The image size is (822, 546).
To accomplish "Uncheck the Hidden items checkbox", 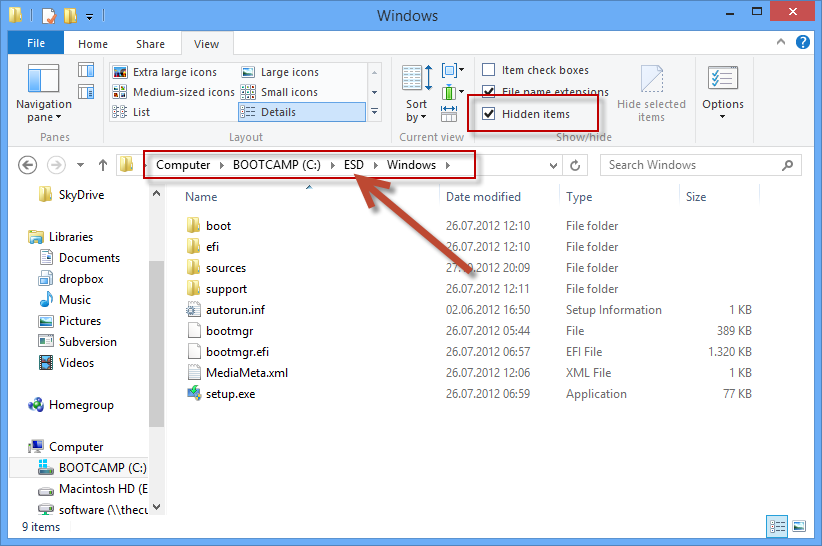I will [x=489, y=114].
